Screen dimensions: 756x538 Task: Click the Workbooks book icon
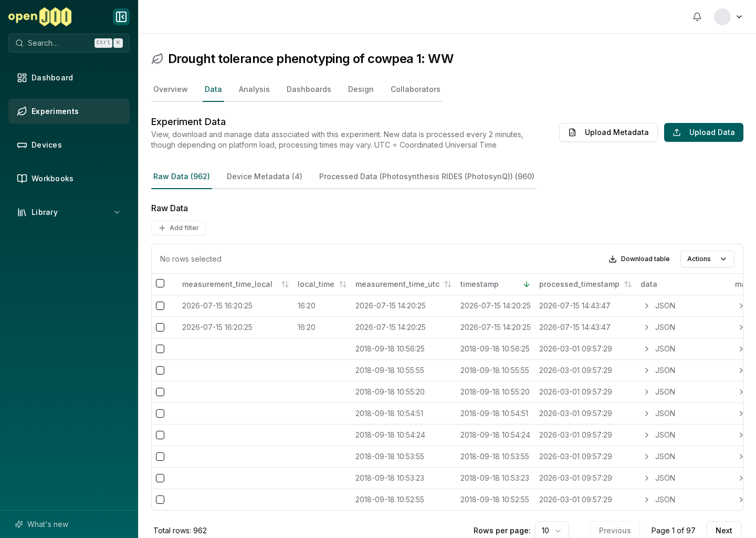22,179
